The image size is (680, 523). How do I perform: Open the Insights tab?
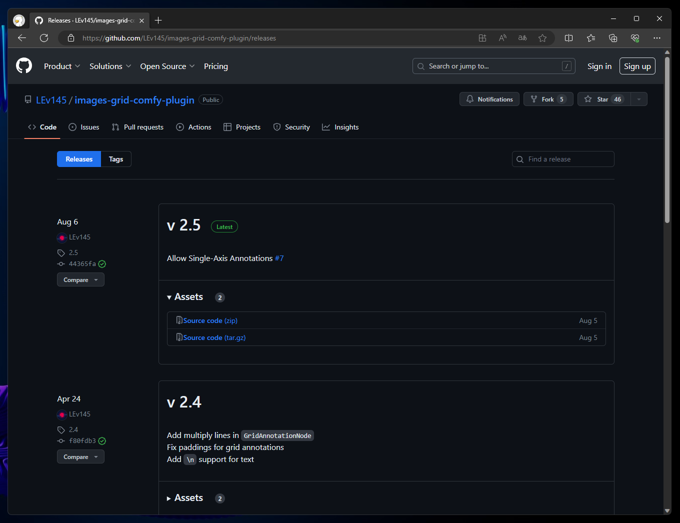pos(340,127)
